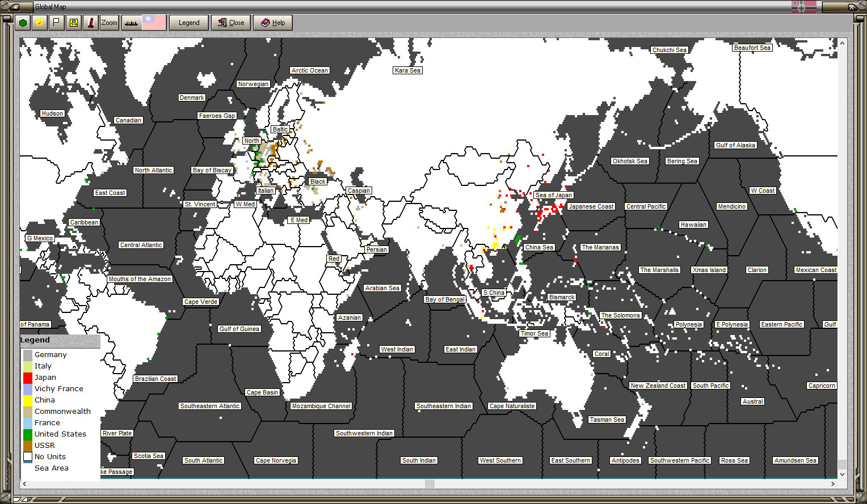
Task: Click the United States green swatch in legend
Action: (28, 434)
